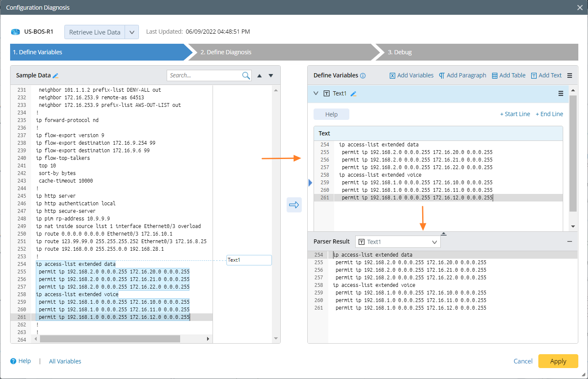This screenshot has height=379, width=588.
Task: Click line "ip http server" in Sample Data
Action: pyautogui.click(x=56, y=196)
